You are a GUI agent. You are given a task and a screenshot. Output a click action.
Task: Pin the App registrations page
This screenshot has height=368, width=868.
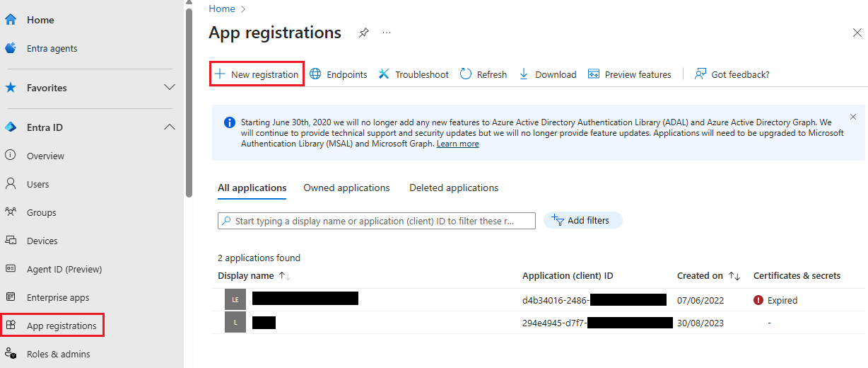click(x=363, y=33)
